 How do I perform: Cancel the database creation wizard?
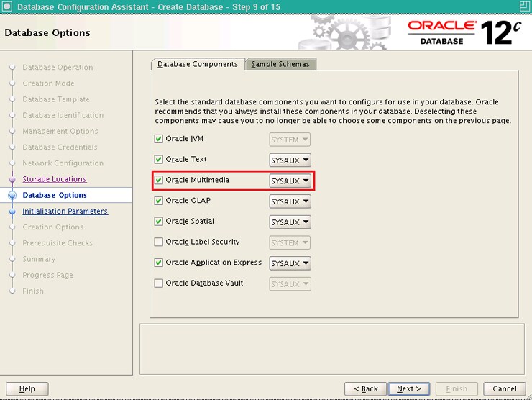pyautogui.click(x=505, y=388)
